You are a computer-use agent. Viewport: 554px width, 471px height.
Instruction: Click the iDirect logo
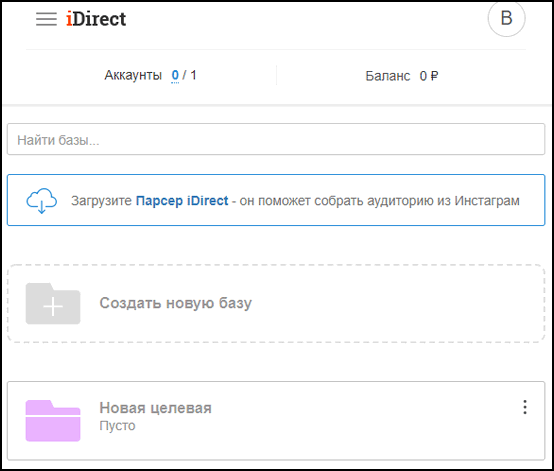[x=96, y=19]
